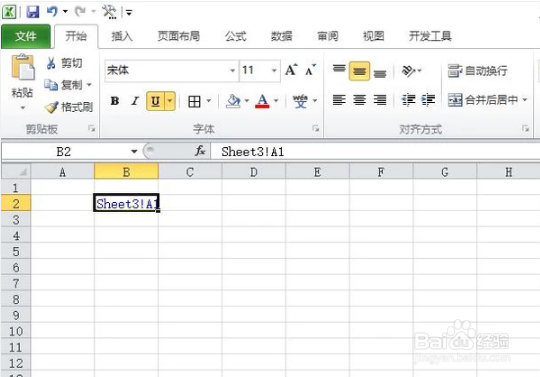This screenshot has height=377, width=540.
Task: Click increase indent icon
Action: pyautogui.click(x=428, y=100)
